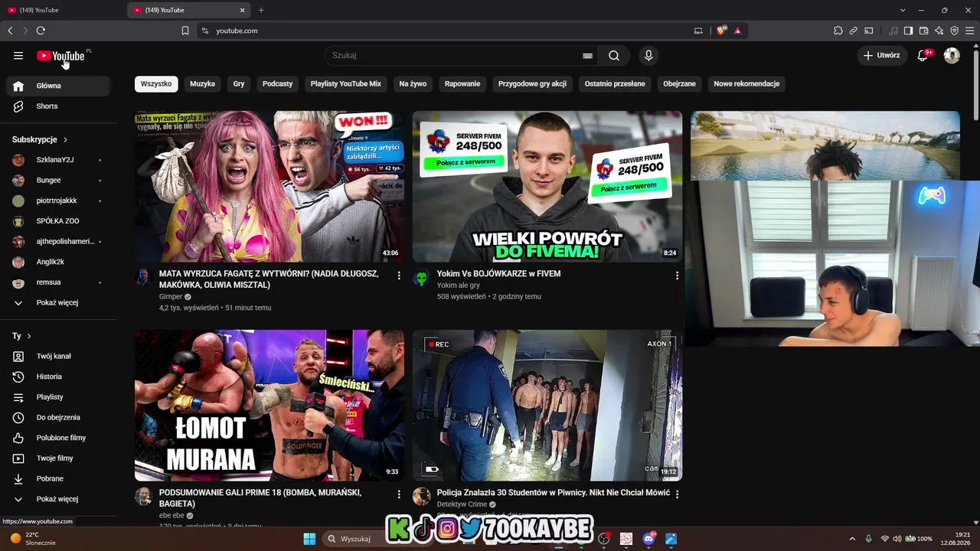Image resolution: width=980 pixels, height=551 pixels.
Task: Open the Leo AI sparkle icon
Action: pyautogui.click(x=939, y=31)
